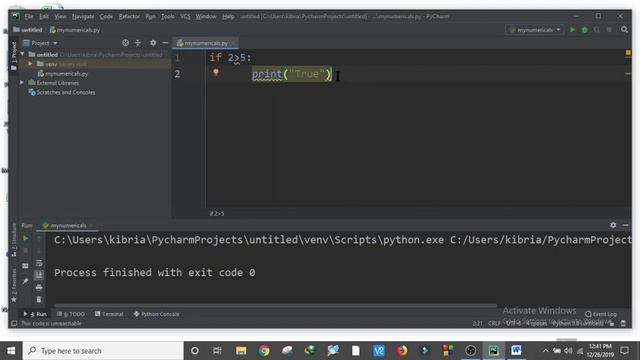Click the Run panel stop square icon
The width and height of the screenshot is (640, 360).
25,250
